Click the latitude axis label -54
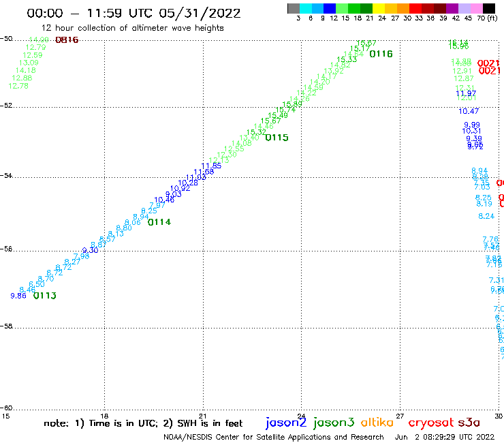This screenshot has height=443, width=504. point(6,176)
